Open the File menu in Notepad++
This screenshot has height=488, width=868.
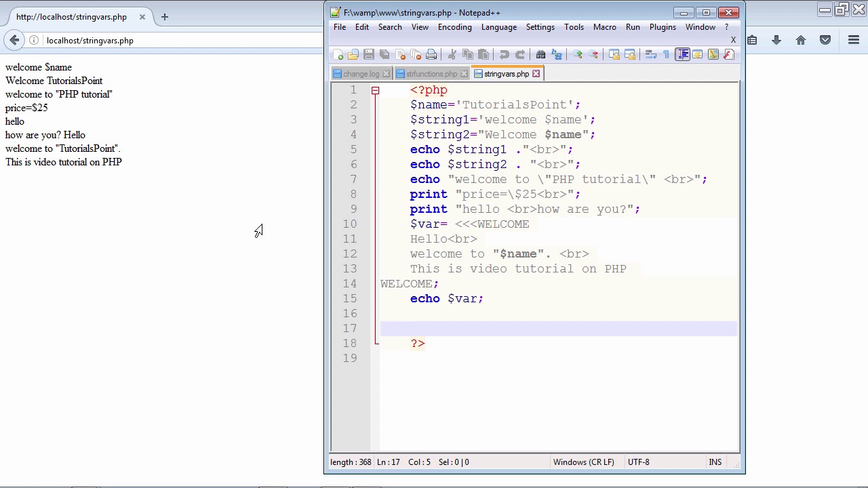tap(340, 27)
